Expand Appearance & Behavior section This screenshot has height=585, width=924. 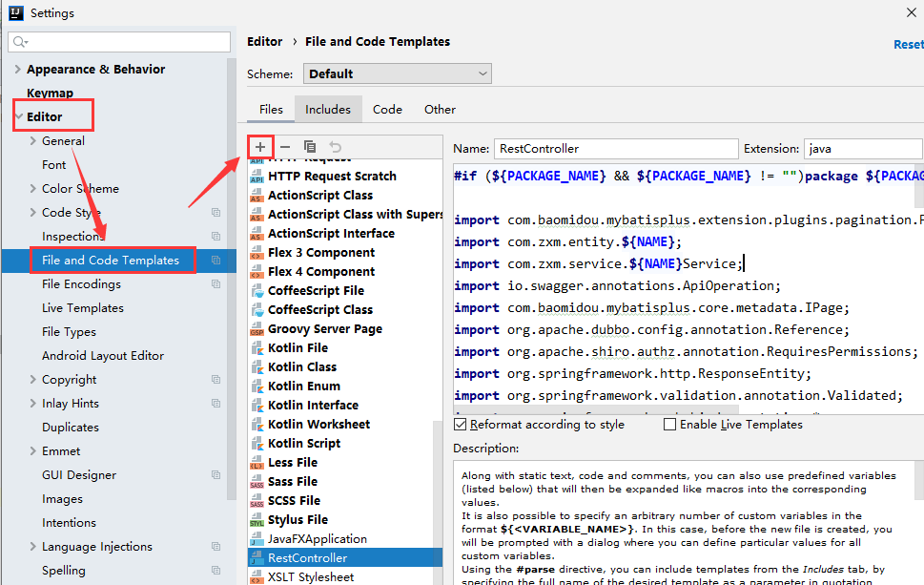click(18, 69)
